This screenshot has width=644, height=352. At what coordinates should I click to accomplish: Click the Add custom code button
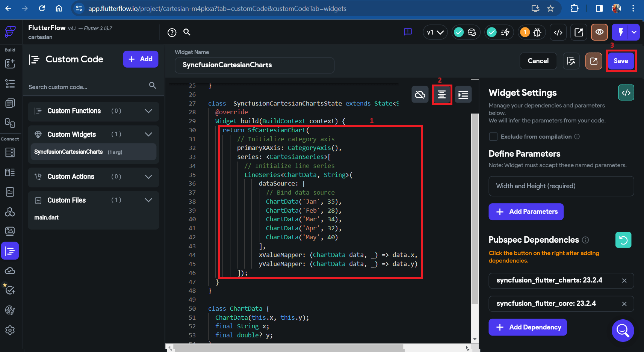[141, 59]
